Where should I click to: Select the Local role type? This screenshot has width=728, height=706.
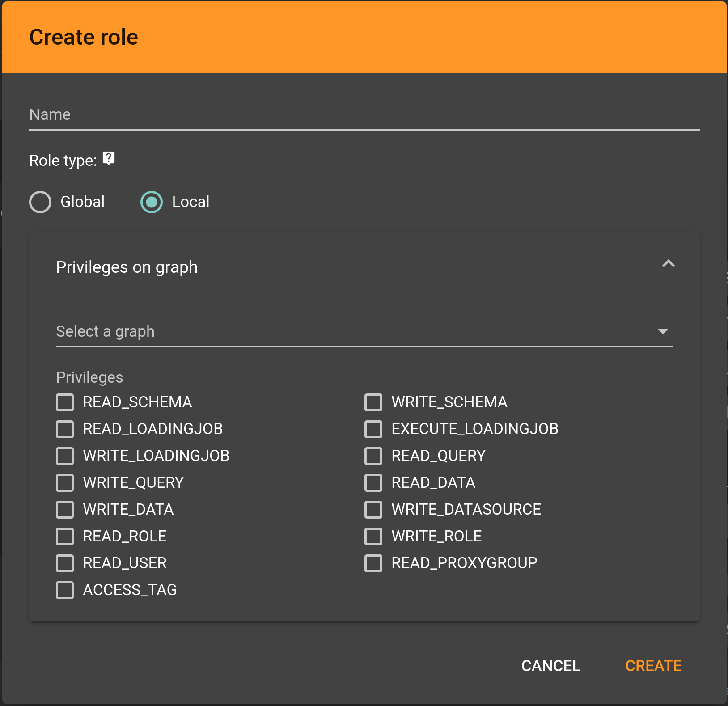[x=151, y=202]
